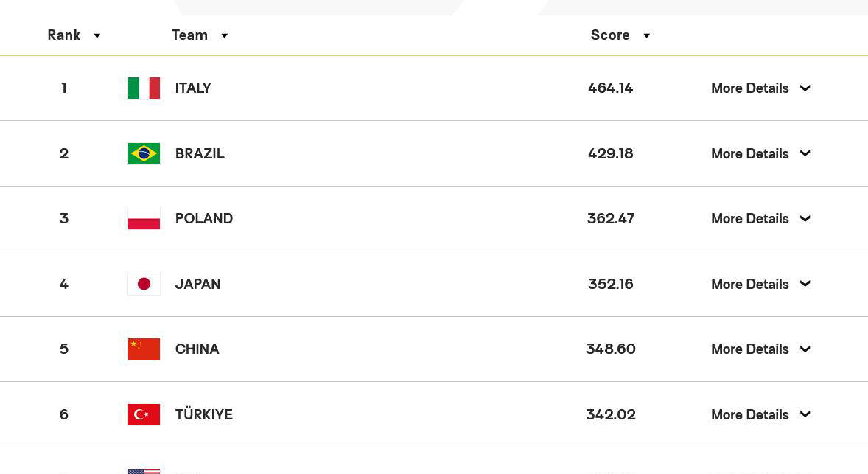868x474 pixels.
Task: Sort by the Rank column arrow
Action: point(97,36)
